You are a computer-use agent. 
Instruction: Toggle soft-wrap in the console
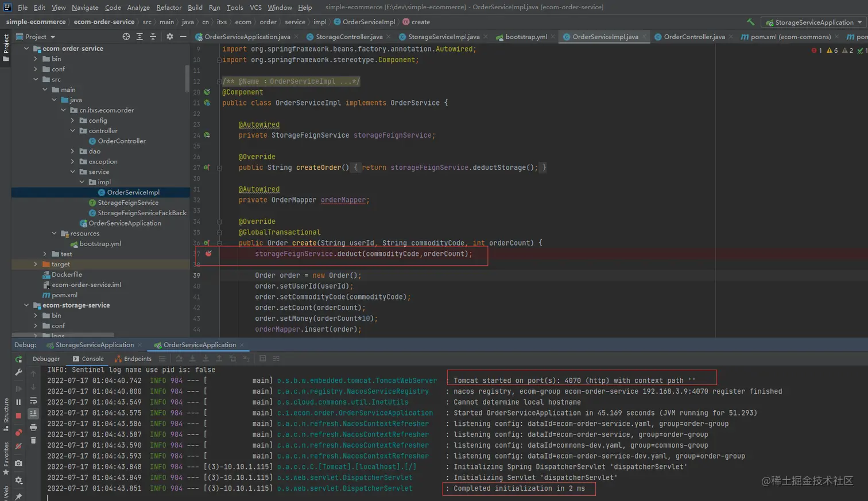pos(33,401)
